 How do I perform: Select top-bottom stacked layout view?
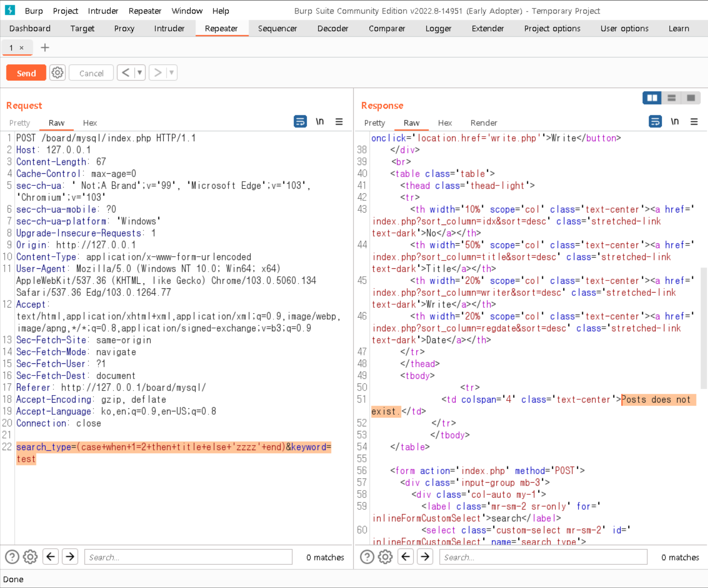671,98
